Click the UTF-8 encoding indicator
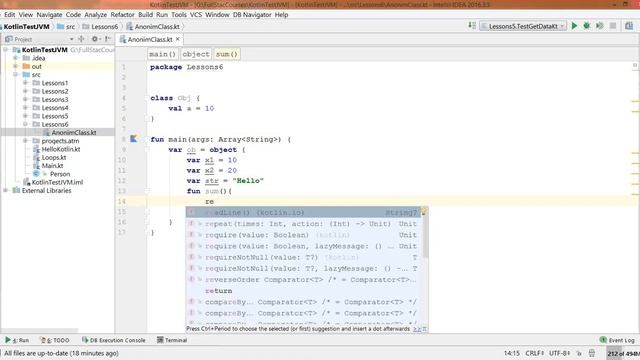Viewport: 640px width, 360px height. 559,353
